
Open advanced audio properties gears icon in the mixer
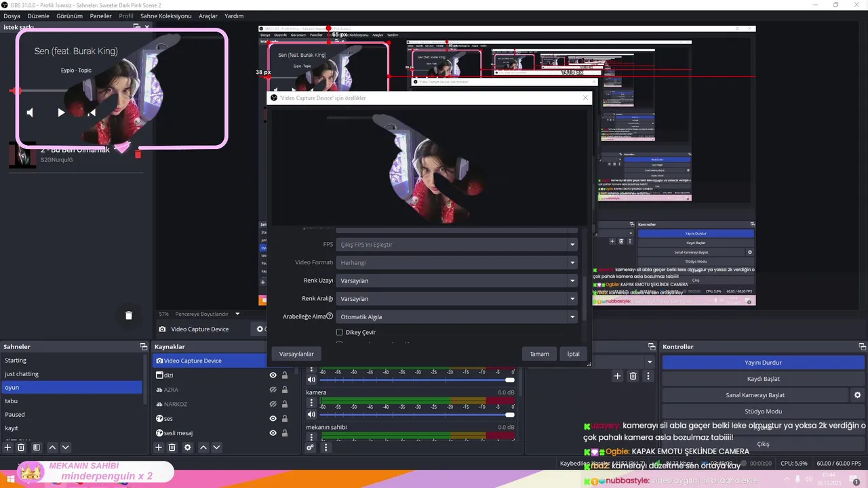click(311, 447)
